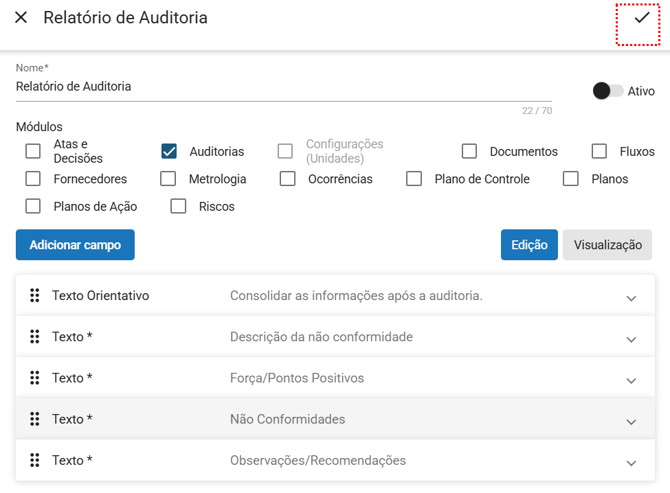This screenshot has width=670, height=493.
Task: Check the Documentos module checkbox
Action: coord(469,152)
